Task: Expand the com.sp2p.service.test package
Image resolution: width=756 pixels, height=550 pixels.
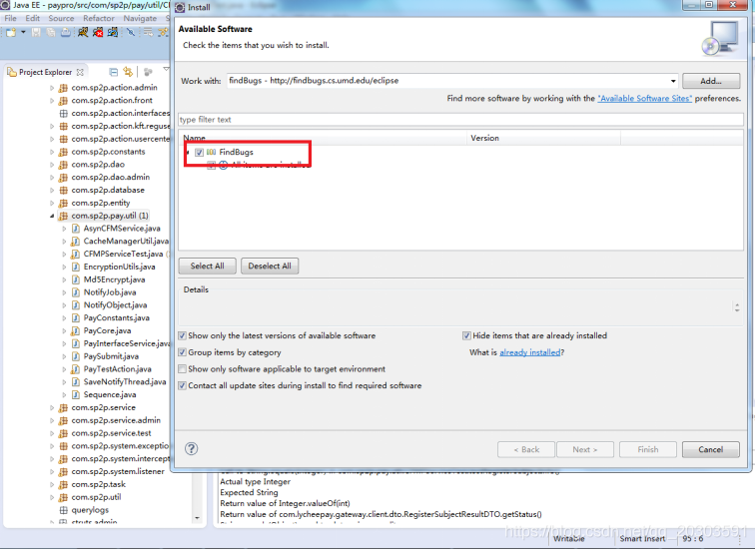Action: [52, 433]
